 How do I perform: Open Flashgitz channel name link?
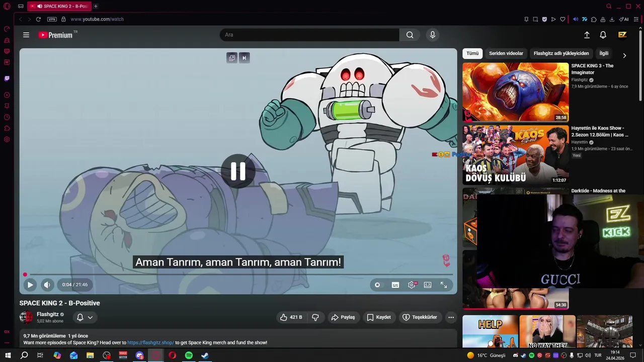pyautogui.click(x=48, y=314)
